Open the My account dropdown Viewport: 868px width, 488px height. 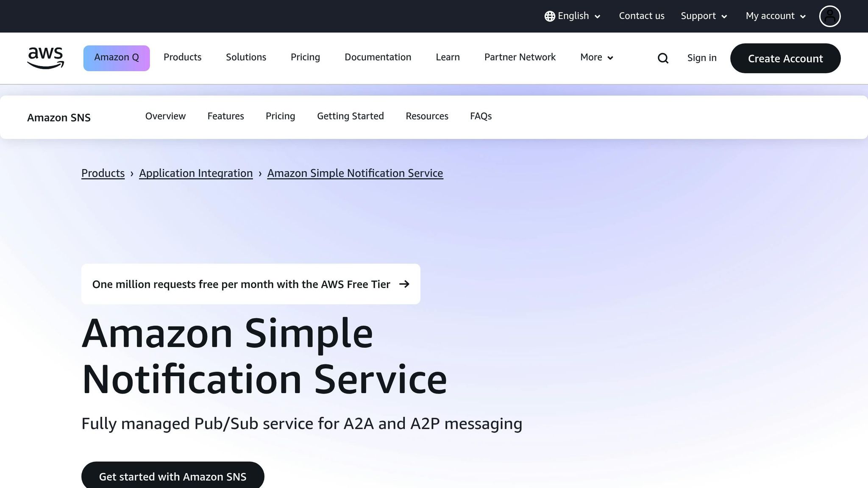(776, 16)
